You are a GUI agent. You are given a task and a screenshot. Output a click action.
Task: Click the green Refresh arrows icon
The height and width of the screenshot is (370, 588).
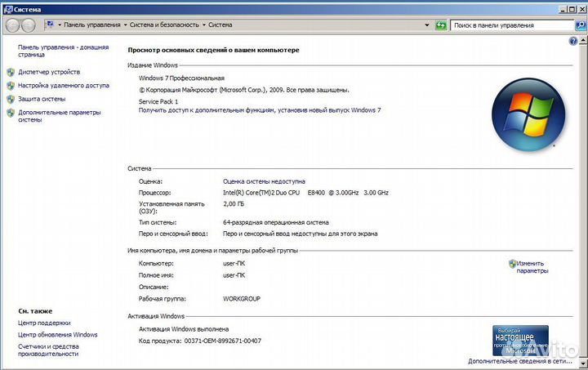tap(441, 25)
